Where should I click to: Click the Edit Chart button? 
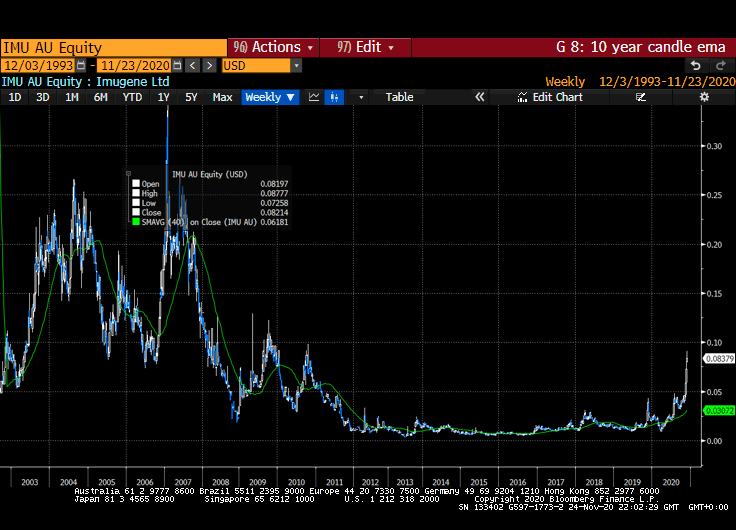(550, 97)
